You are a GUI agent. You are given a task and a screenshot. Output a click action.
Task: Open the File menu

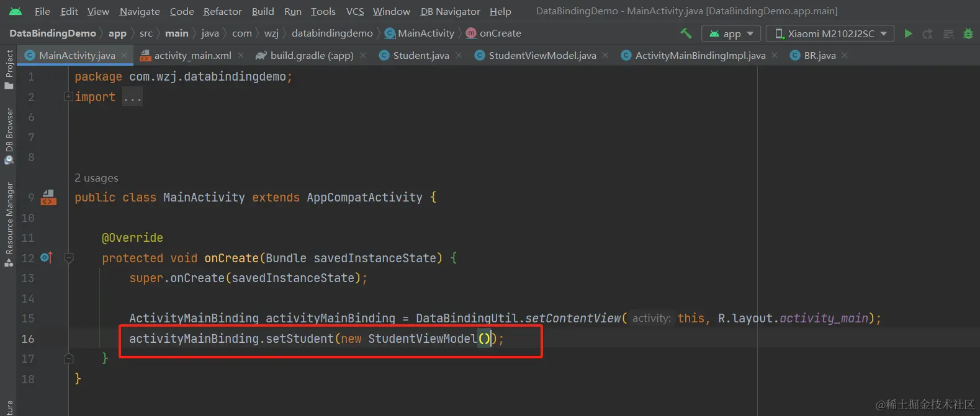click(42, 11)
